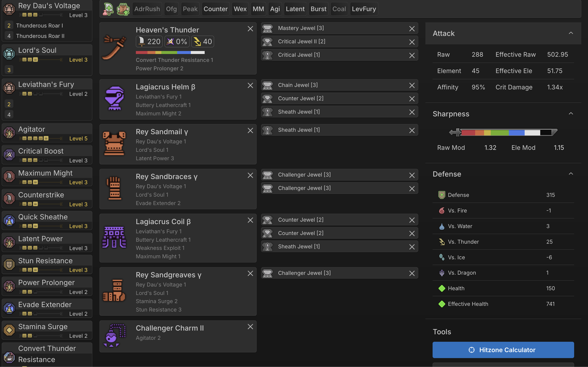Click the Rey Sandmail γ chest icon
Viewport: 588px width, 367px height.
pos(114,143)
